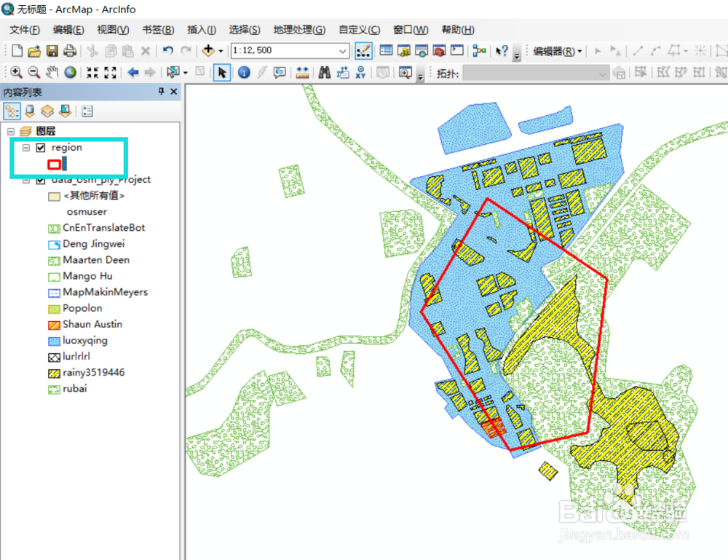
Task: Collapse the 图层 data frame
Action: [11, 131]
